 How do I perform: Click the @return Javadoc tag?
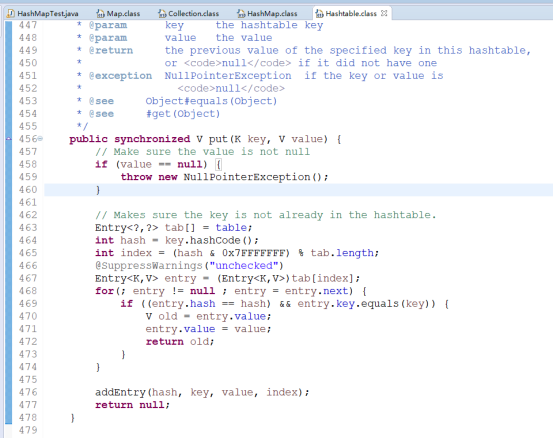(111, 51)
